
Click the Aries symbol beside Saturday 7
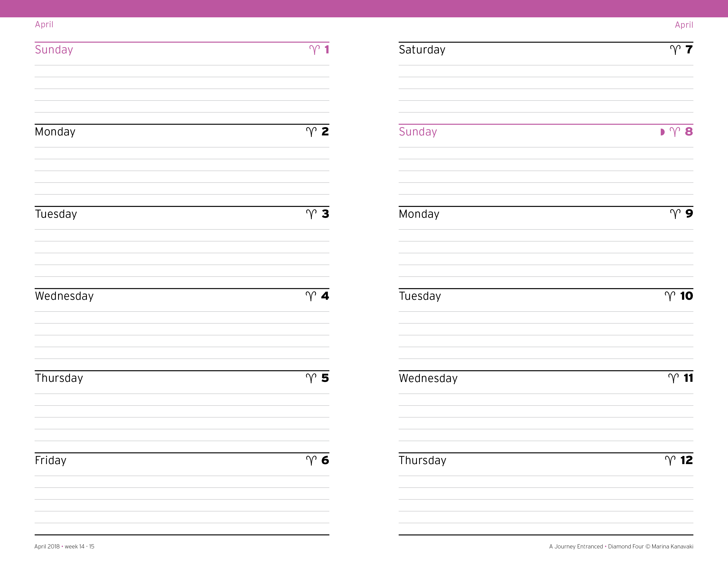[675, 50]
